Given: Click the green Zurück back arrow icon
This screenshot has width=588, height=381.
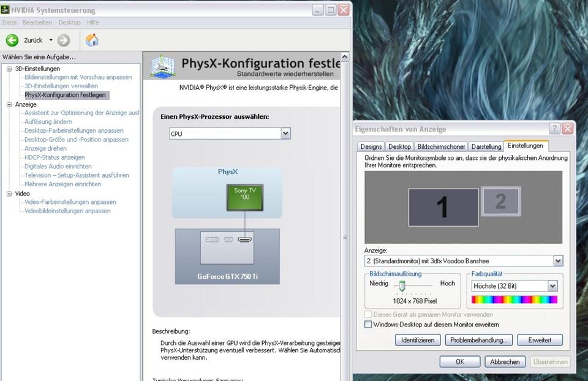Looking at the screenshot, I should coord(12,40).
